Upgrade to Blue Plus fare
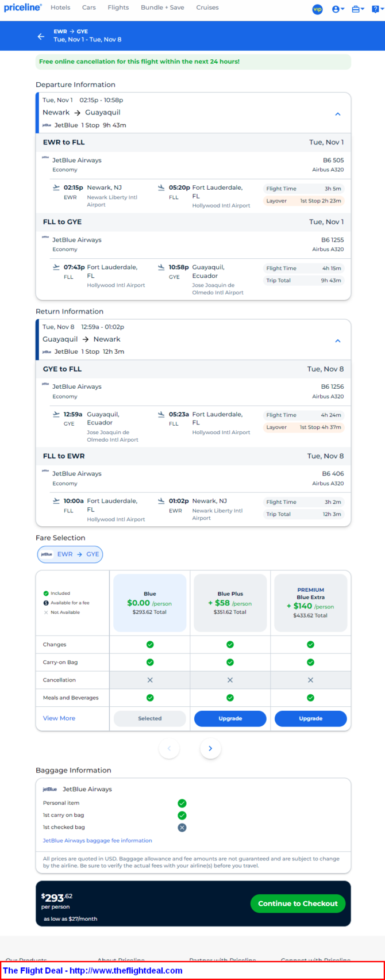This screenshot has height=980, width=385. coord(230,718)
